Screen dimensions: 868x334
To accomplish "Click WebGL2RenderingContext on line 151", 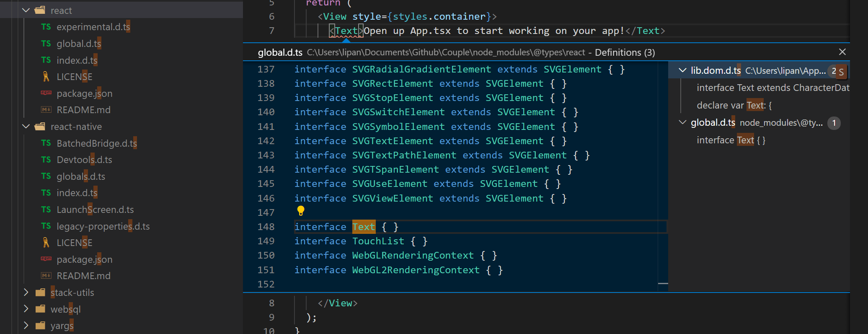I will pyautogui.click(x=416, y=270).
